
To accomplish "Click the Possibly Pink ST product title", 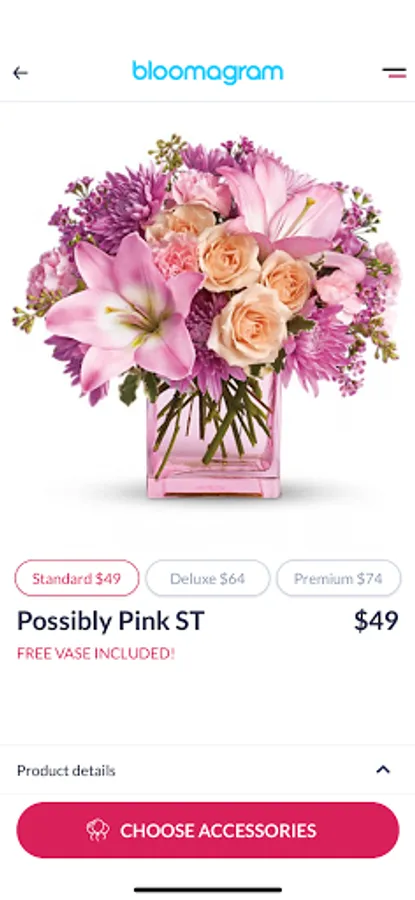I will pyautogui.click(x=111, y=621).
